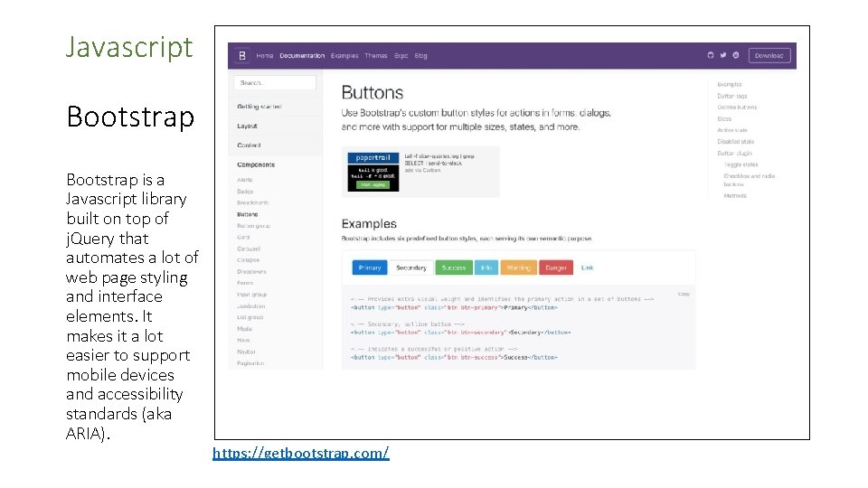Open Input group in the sidebar
The width and height of the screenshot is (868, 488).
click(x=252, y=295)
